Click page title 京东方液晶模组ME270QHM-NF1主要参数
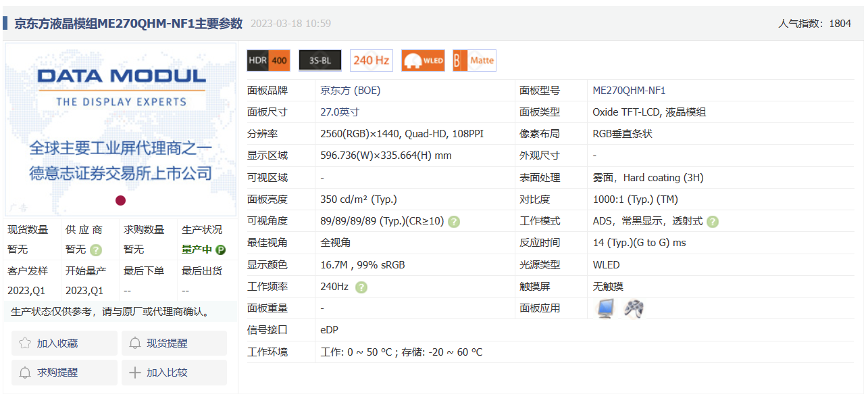 click(x=128, y=24)
